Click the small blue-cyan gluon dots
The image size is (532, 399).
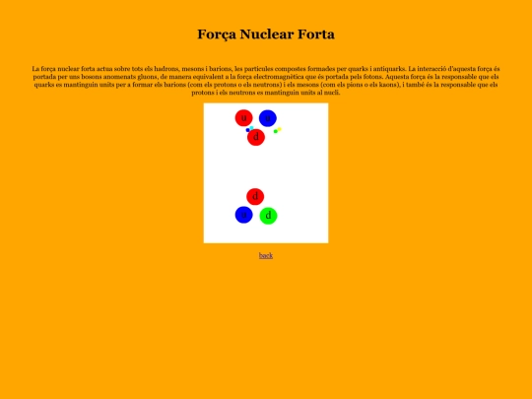pos(249,129)
